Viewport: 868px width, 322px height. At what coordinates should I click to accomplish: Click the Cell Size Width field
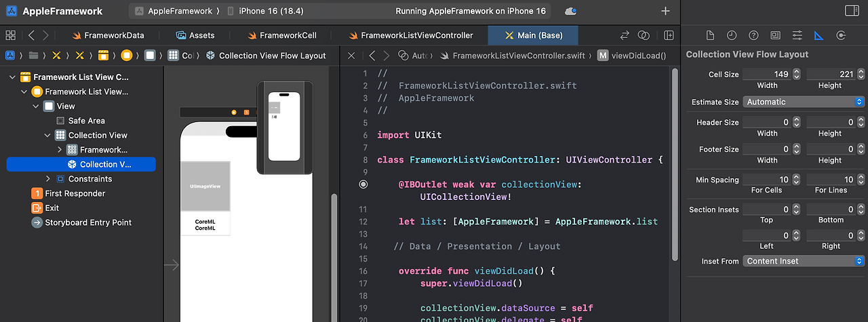click(767, 74)
